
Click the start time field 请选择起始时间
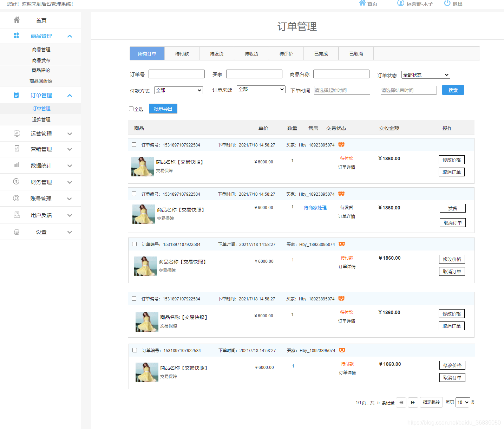pos(342,90)
